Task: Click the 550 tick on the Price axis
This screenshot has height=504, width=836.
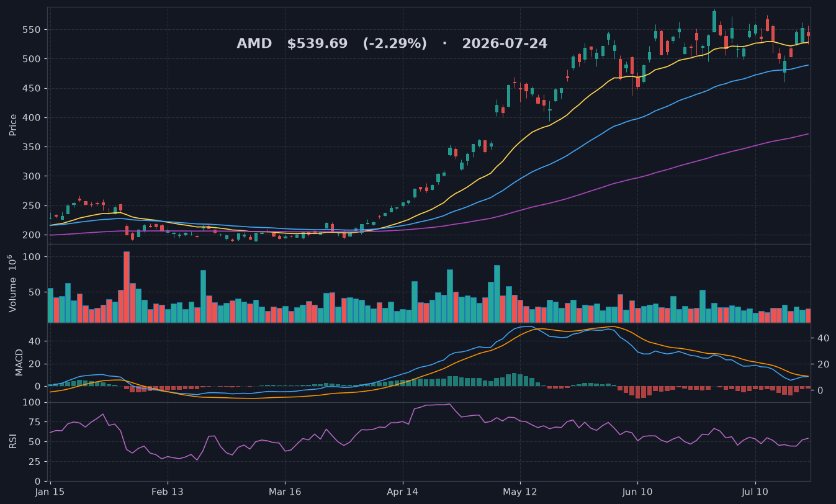Action: (x=33, y=30)
